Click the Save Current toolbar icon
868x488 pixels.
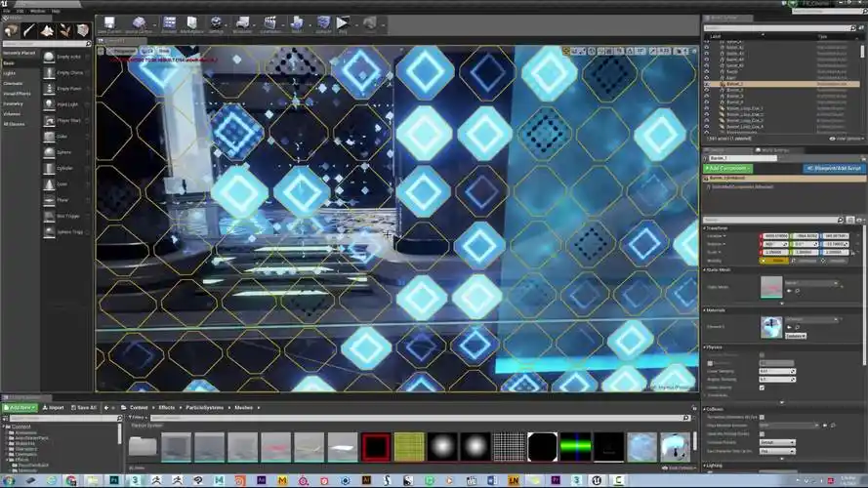click(x=108, y=23)
